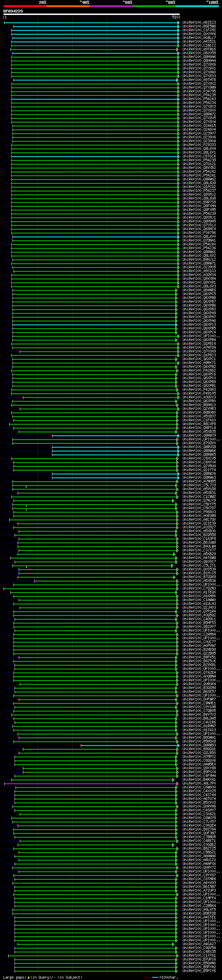Open hit UniRef100_P29333
Image resolution: width=222 pixels, height=980 pixels.
(x=199, y=145)
